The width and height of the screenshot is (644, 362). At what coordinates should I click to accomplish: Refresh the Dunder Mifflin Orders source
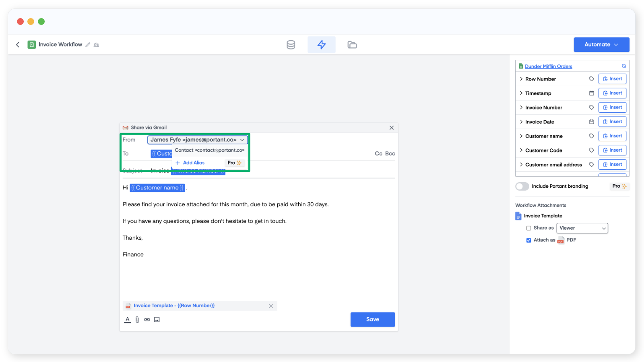pyautogui.click(x=624, y=66)
